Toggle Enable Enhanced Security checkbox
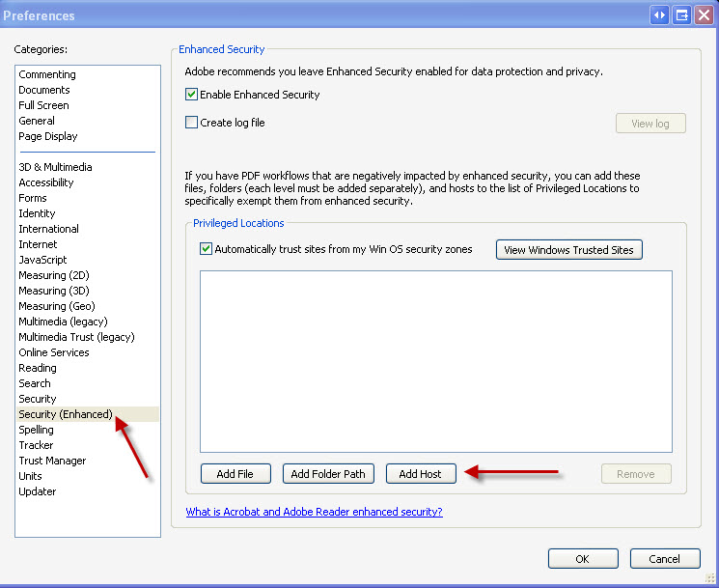719x588 pixels. point(191,95)
